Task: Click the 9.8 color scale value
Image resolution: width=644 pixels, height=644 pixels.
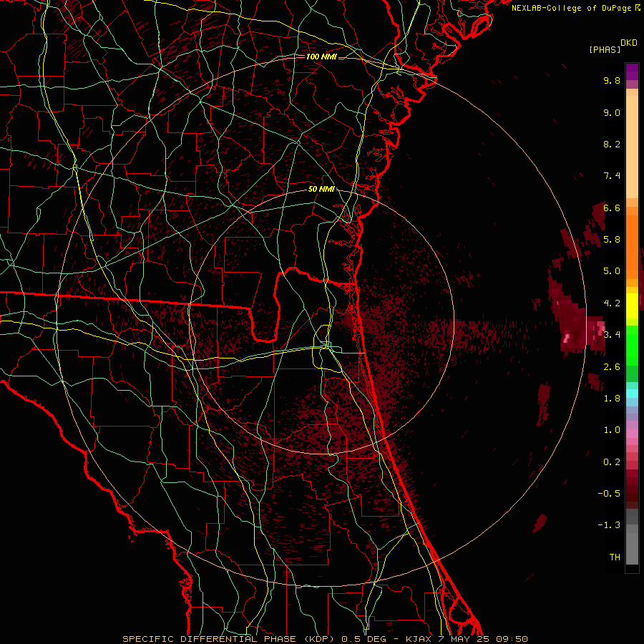Action: (612, 80)
